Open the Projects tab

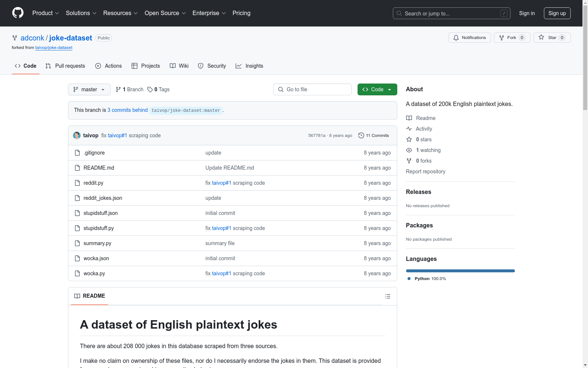coord(146,66)
